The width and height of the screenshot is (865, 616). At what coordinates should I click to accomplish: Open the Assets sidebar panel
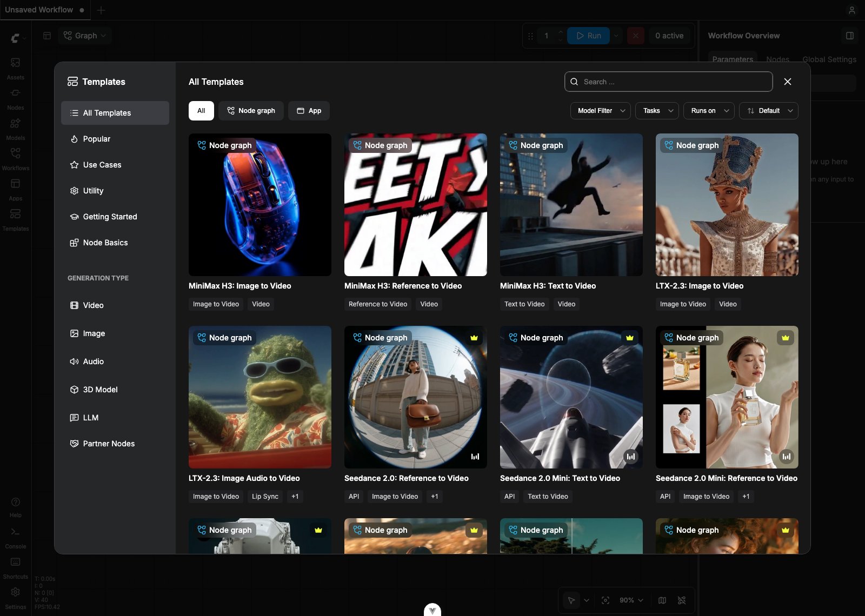pos(16,69)
